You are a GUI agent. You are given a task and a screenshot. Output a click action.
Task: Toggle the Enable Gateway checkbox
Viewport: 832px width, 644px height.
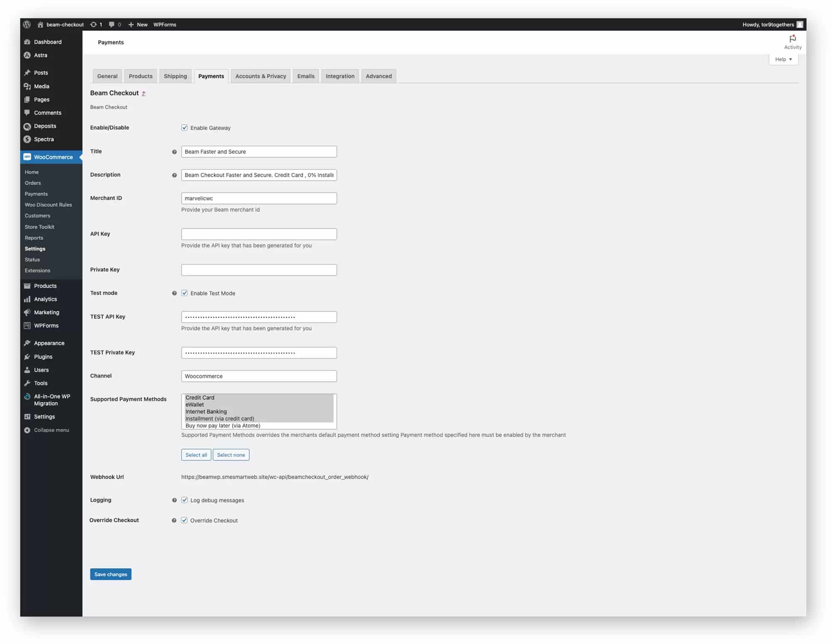click(184, 128)
